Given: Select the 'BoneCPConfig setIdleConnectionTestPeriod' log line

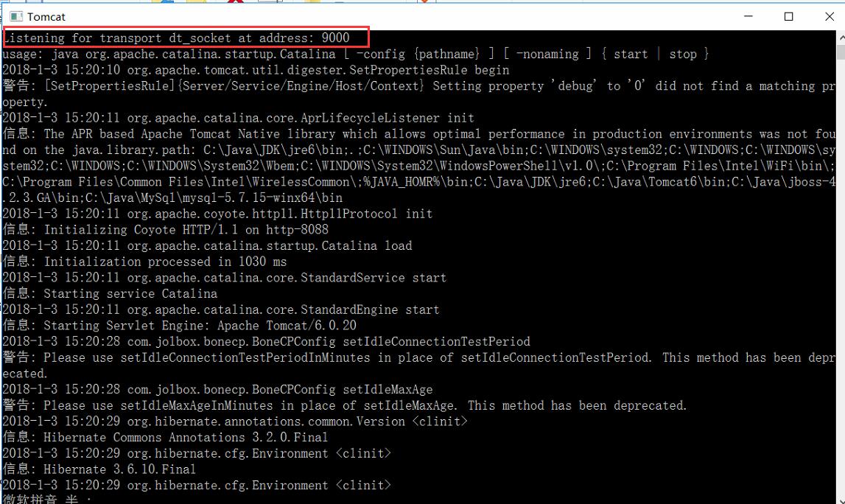Looking at the screenshot, I should pyautogui.click(x=267, y=341).
